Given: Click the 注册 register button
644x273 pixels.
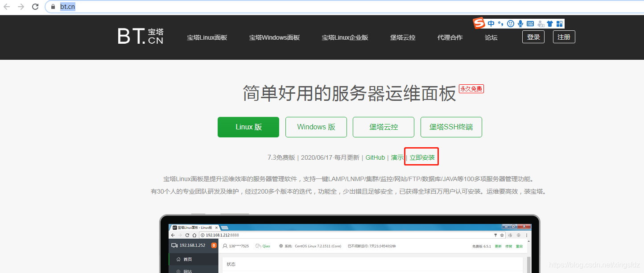Looking at the screenshot, I should point(564,37).
